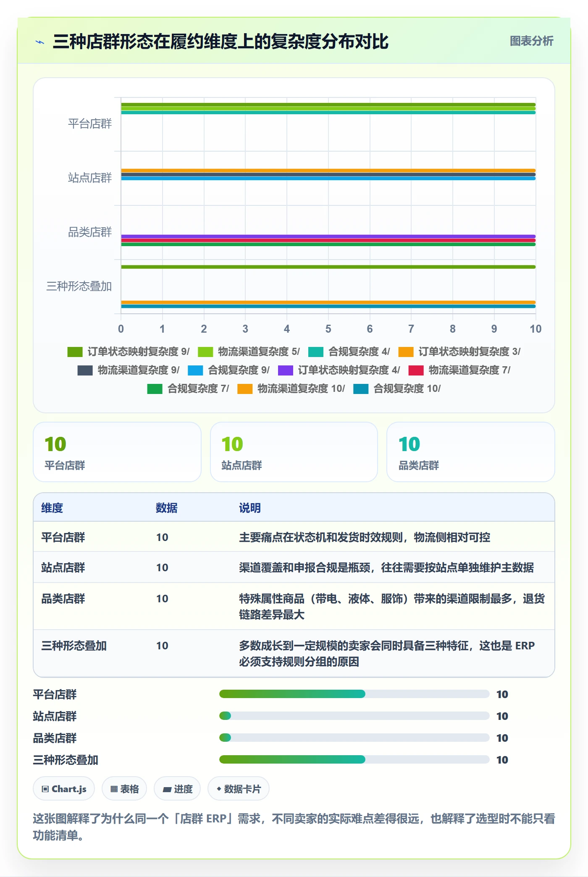The height and width of the screenshot is (877, 588).
Task: Click the 图表分析 label in the header
Action: [531, 41]
